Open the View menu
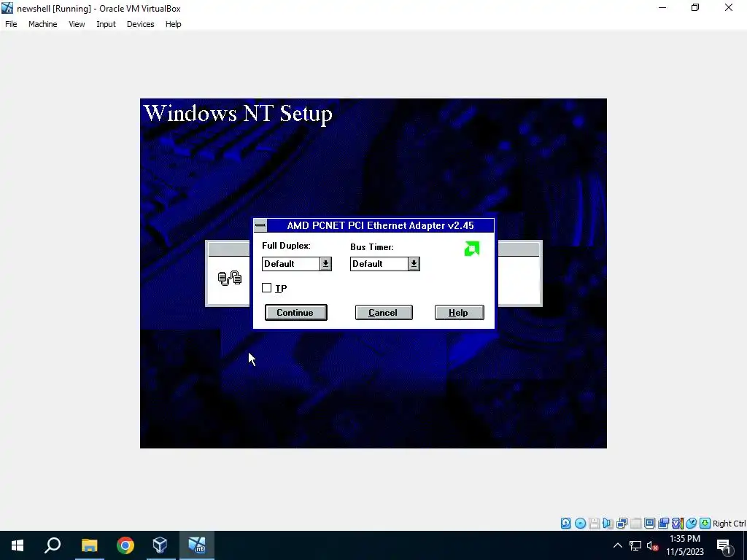 coord(77,24)
